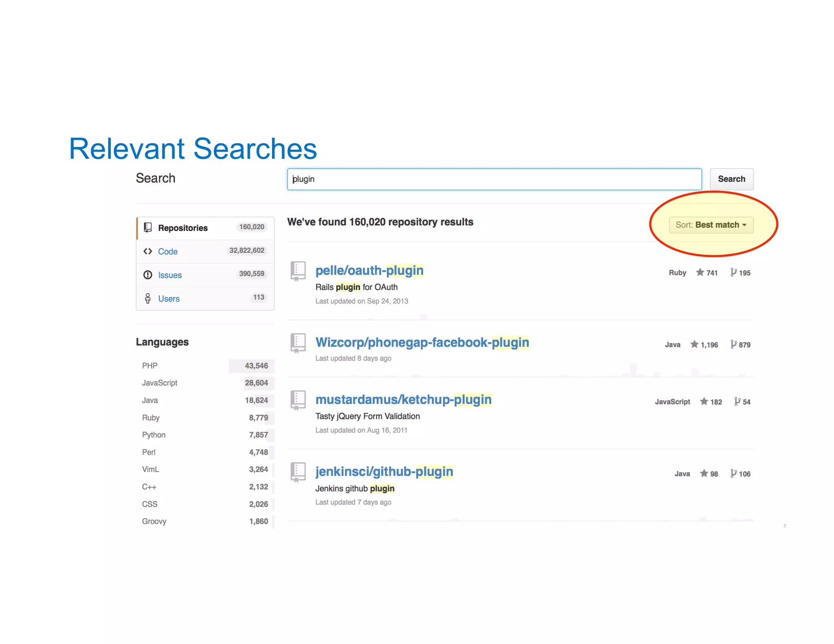Click the JavaScript count 28,604

[256, 383]
